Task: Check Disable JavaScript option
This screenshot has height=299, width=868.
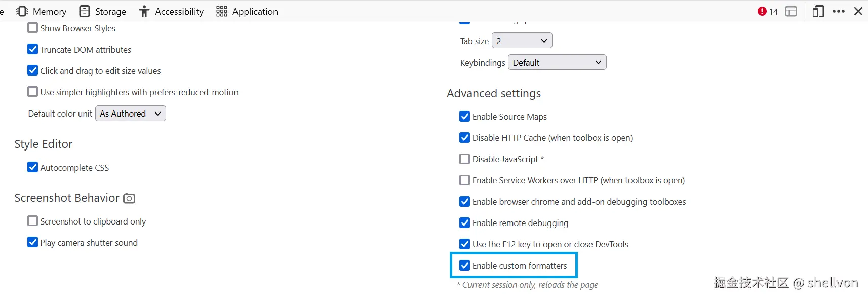Action: point(464,159)
